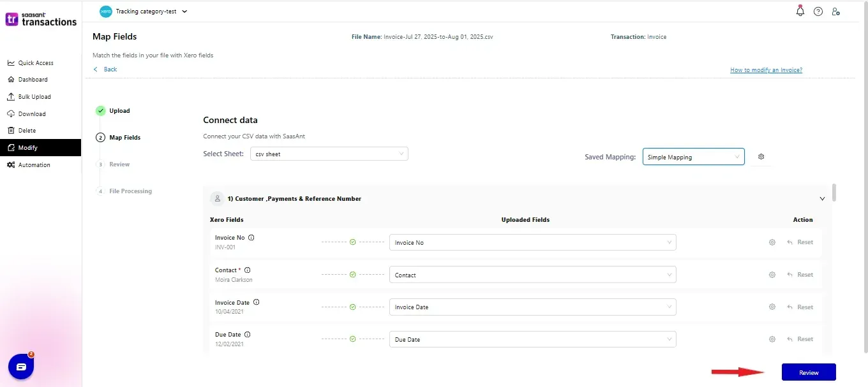Open the Contact uploaded field dropdown
The width and height of the screenshot is (868, 387).
tap(532, 275)
